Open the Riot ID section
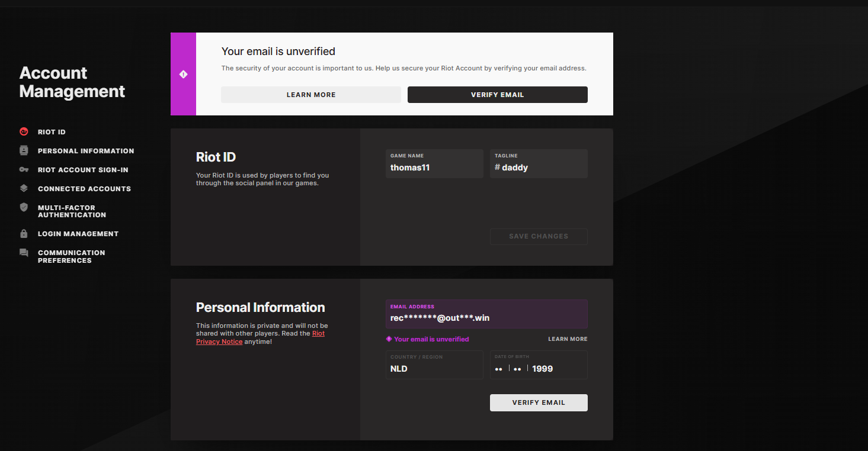Viewport: 868px width, 451px height. click(52, 132)
